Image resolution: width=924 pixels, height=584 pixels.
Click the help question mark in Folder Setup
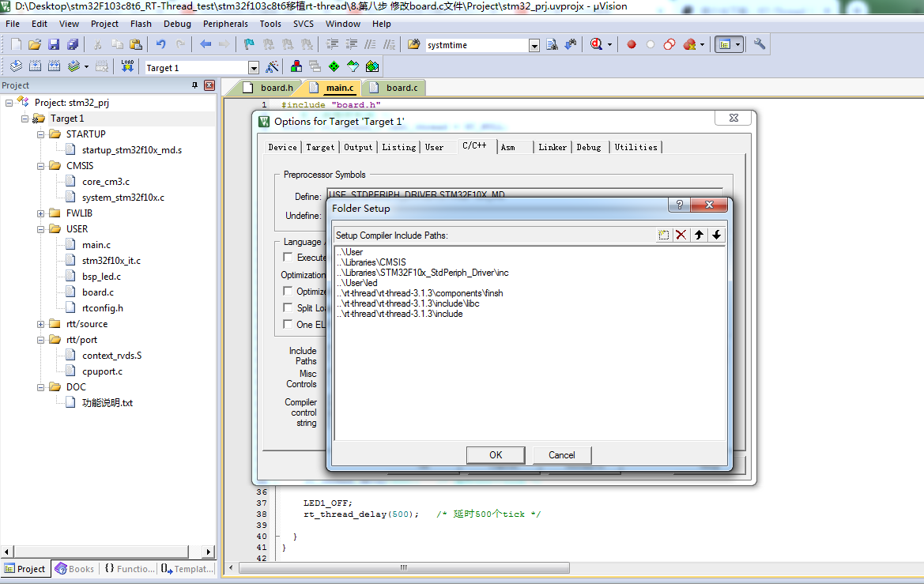(x=680, y=205)
